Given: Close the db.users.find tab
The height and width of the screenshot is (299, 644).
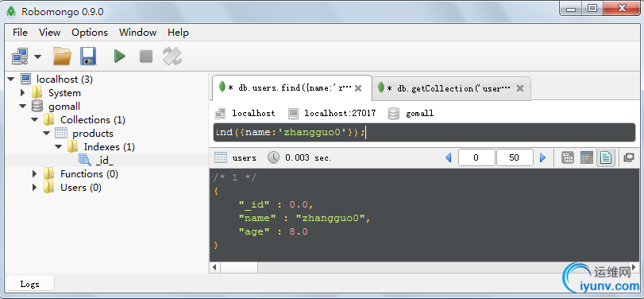Looking at the screenshot, I should [357, 88].
